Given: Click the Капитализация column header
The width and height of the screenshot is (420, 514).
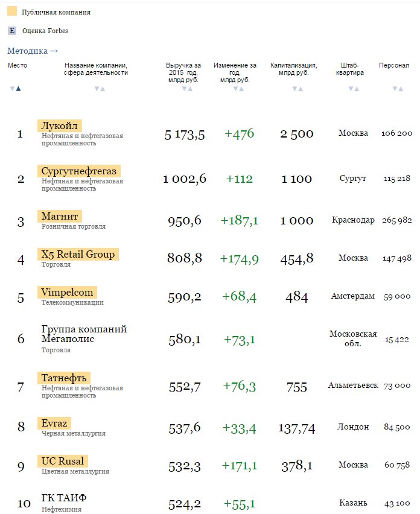Looking at the screenshot, I should point(293,69).
